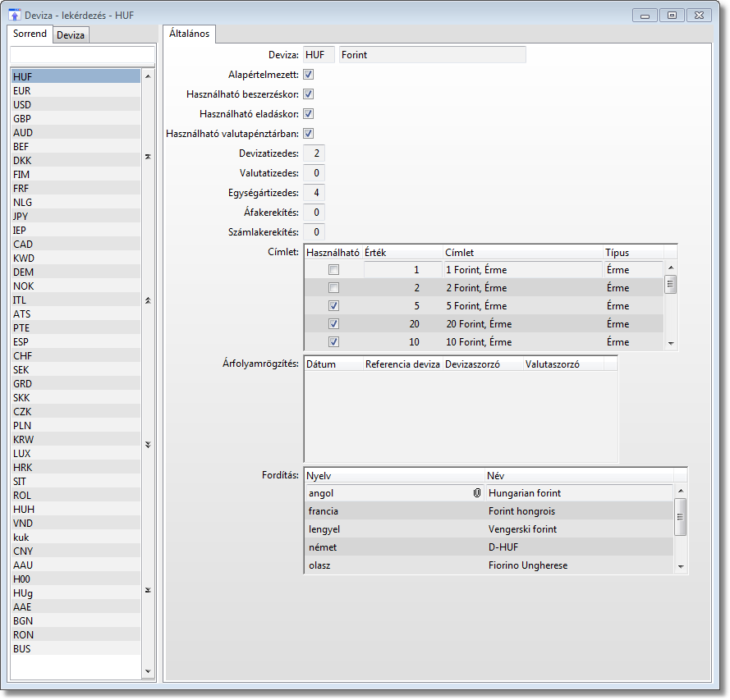The width and height of the screenshot is (730, 700).
Task: Click the Referencia deviza column header
Action: point(402,364)
